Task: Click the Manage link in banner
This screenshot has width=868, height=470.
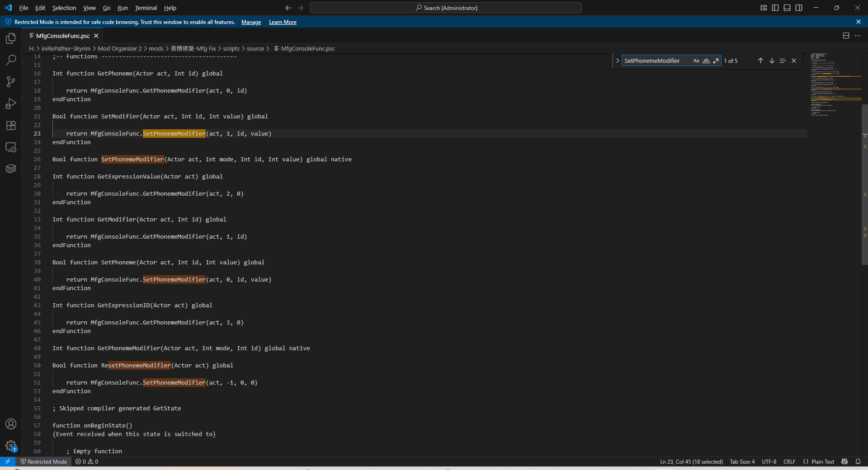Action: pos(251,22)
